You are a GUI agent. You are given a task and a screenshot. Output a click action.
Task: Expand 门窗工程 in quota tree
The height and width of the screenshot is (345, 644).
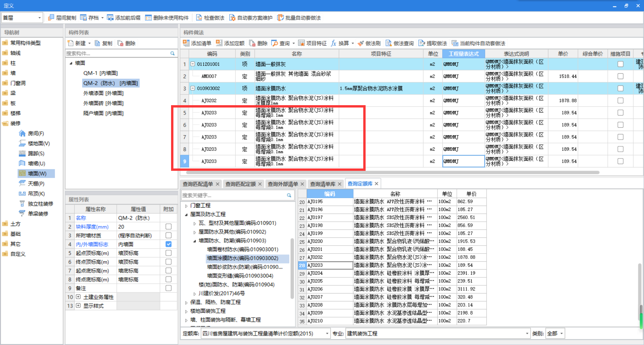(x=186, y=206)
